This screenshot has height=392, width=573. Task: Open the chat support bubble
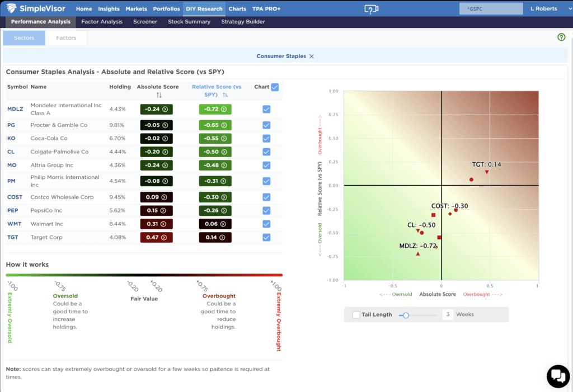[557, 376]
